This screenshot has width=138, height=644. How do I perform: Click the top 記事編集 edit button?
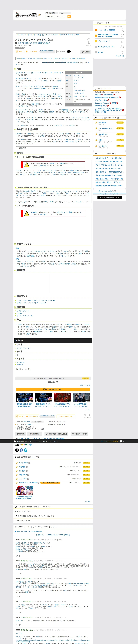pyautogui.click(x=86, y=52)
